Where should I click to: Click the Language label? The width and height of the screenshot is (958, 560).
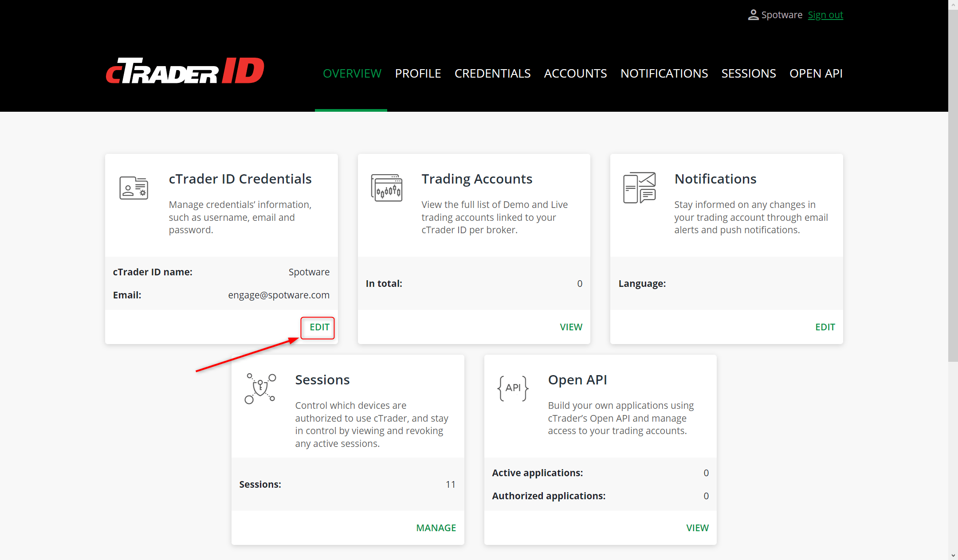(x=642, y=284)
